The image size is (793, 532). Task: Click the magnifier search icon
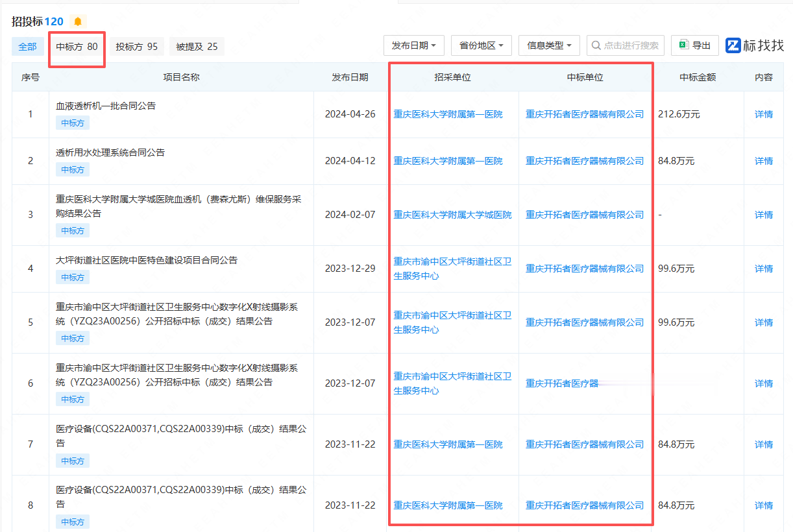(596, 45)
